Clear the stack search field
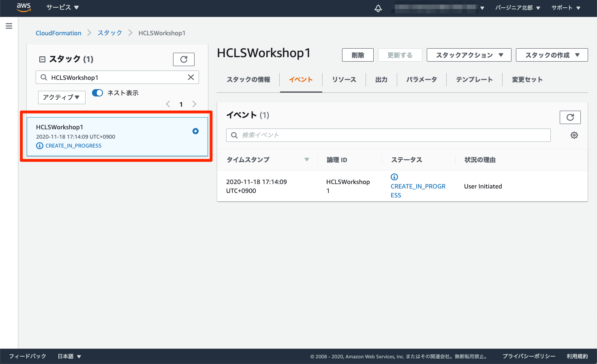 click(x=191, y=77)
